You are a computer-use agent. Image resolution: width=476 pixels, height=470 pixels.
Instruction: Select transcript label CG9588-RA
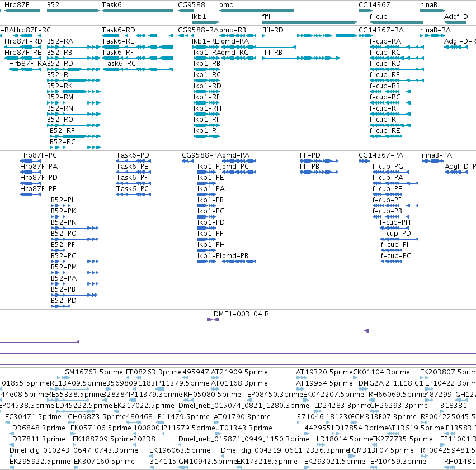click(x=198, y=30)
